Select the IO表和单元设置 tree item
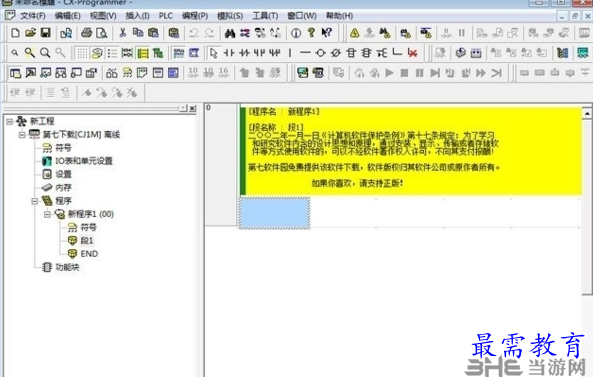593x377 pixels. tap(84, 161)
